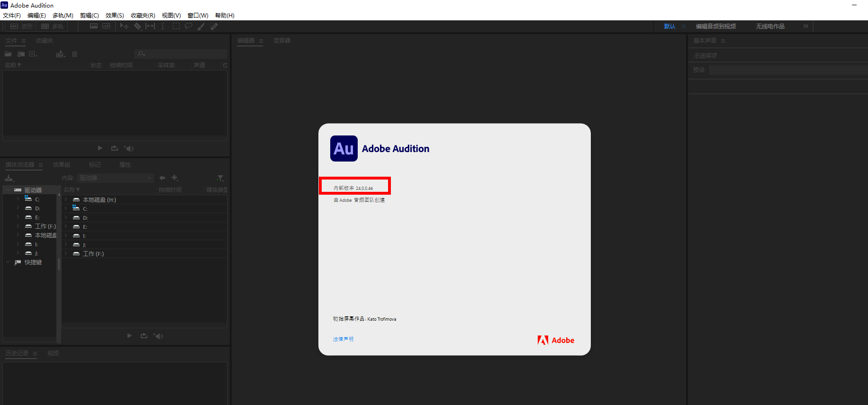Select the 默认 workspace
The width and height of the screenshot is (868, 405).
[x=669, y=27]
